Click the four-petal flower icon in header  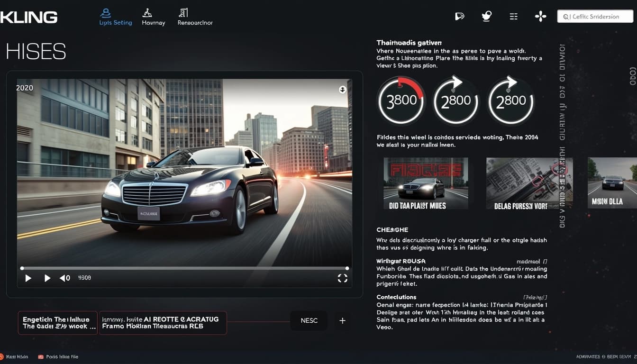tap(540, 16)
